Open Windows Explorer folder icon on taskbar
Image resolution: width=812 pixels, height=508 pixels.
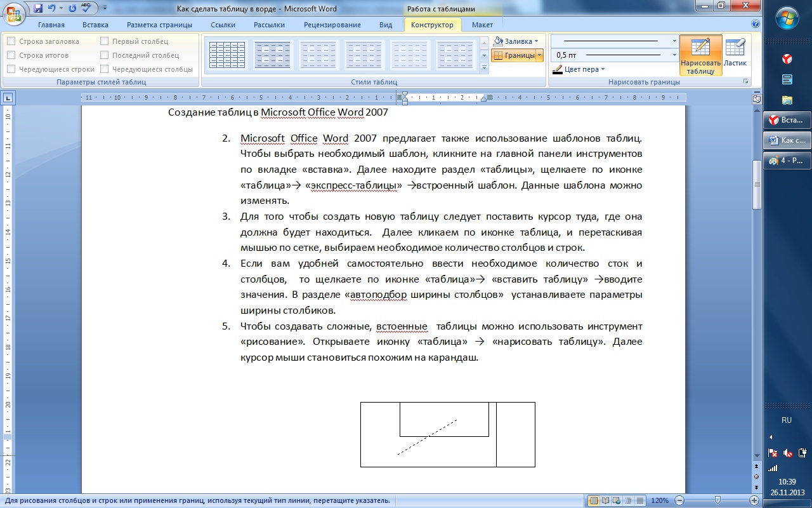pos(787,100)
